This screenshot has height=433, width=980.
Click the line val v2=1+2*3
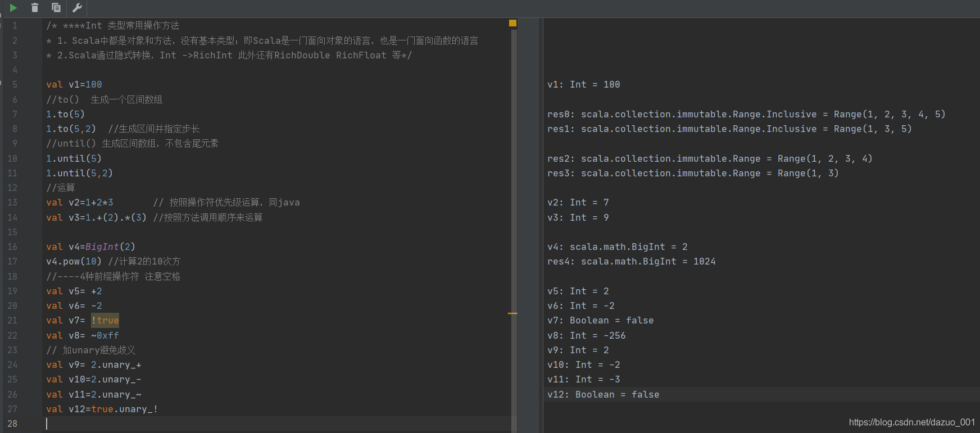[80, 202]
